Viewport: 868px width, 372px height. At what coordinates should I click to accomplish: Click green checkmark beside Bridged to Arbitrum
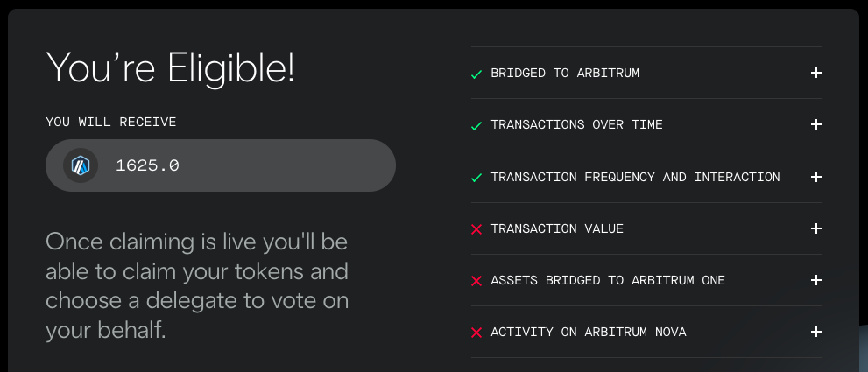[x=476, y=74]
